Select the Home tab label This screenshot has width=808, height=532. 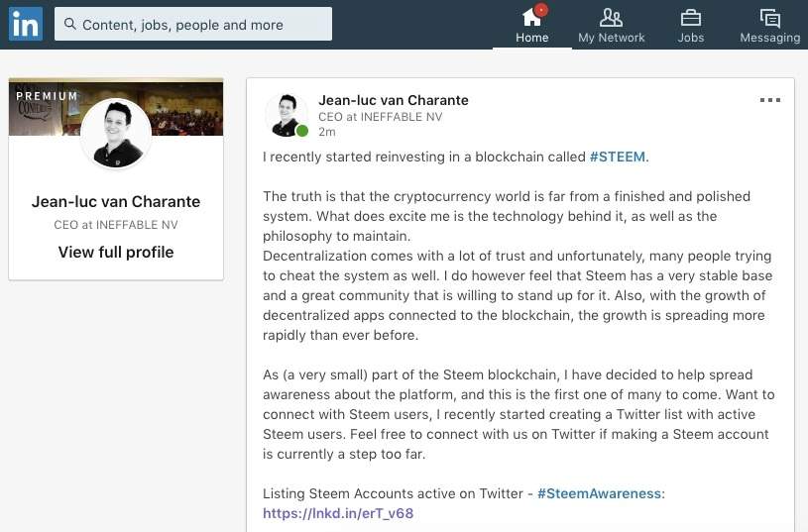[531, 38]
